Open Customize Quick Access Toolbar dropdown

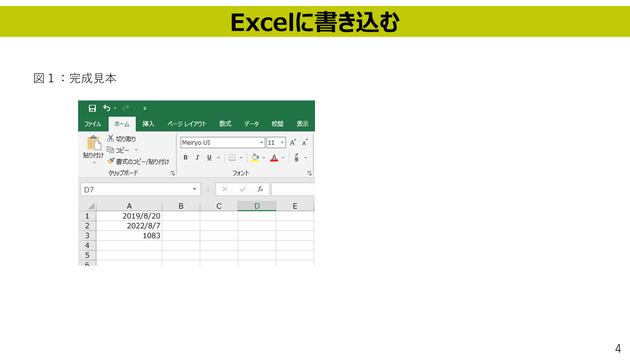tap(145, 108)
